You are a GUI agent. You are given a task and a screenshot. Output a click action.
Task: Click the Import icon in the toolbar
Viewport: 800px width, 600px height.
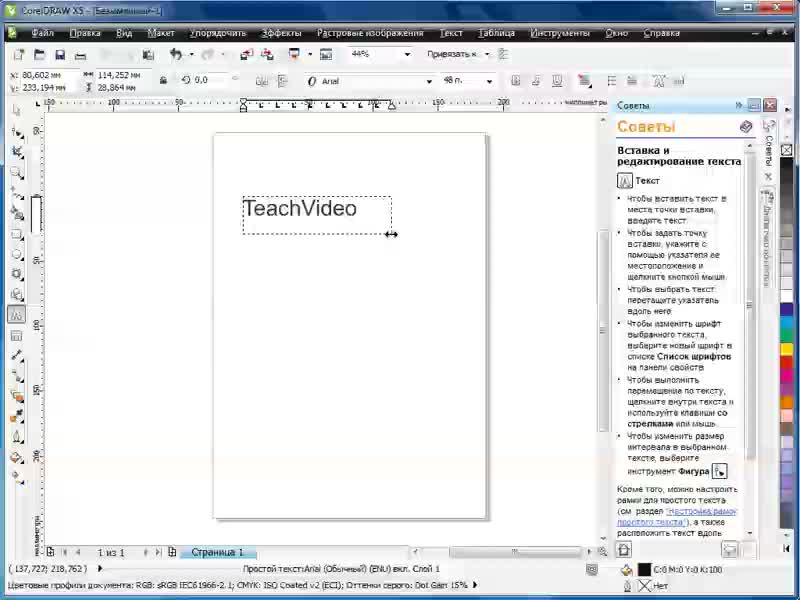(x=247, y=55)
